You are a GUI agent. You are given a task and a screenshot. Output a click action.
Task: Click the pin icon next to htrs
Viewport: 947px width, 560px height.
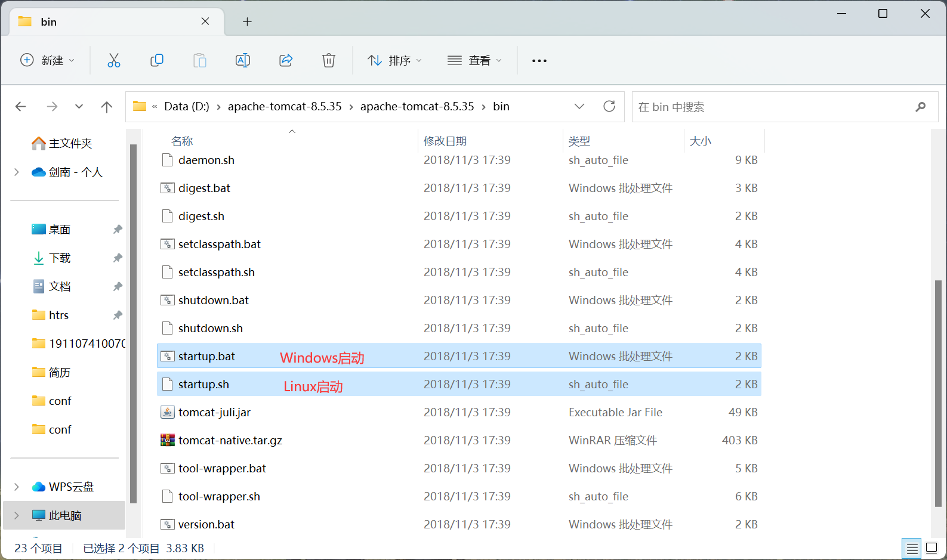(x=118, y=315)
